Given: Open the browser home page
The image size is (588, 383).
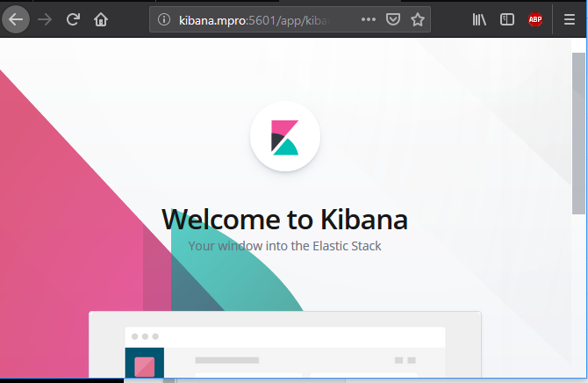Looking at the screenshot, I should [x=101, y=19].
